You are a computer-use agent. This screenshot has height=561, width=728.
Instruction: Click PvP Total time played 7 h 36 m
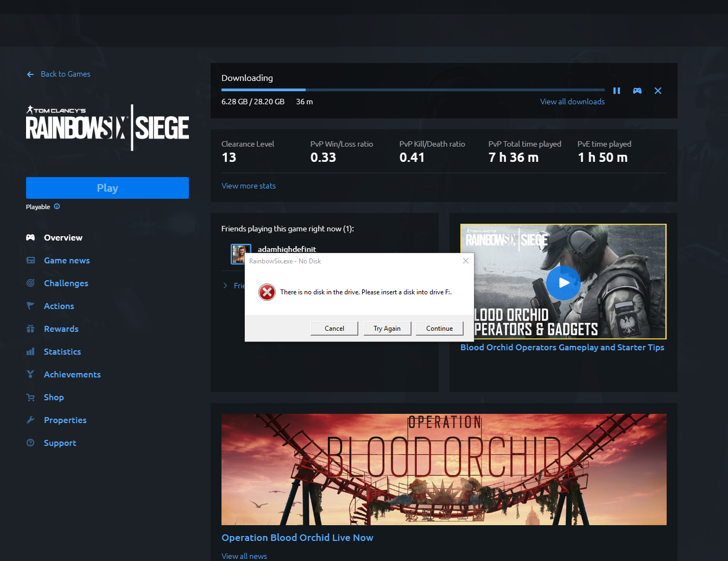coord(514,157)
